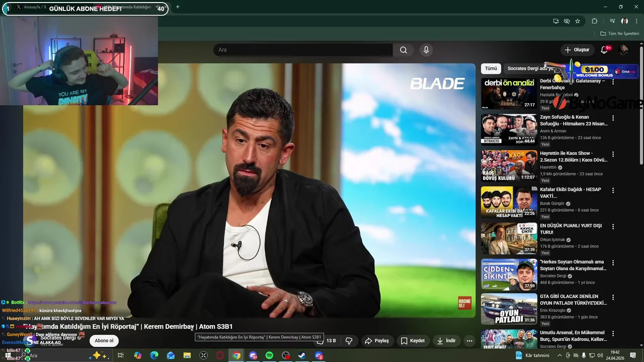Open options menu for Kafalar Ekibi video
Image resolution: width=644 pixels, height=362 pixels.
point(613,191)
